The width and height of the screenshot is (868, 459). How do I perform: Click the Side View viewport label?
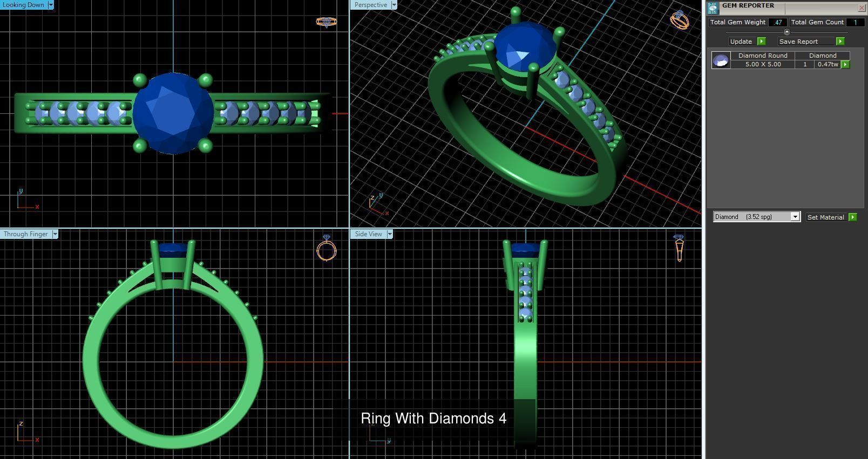point(369,234)
